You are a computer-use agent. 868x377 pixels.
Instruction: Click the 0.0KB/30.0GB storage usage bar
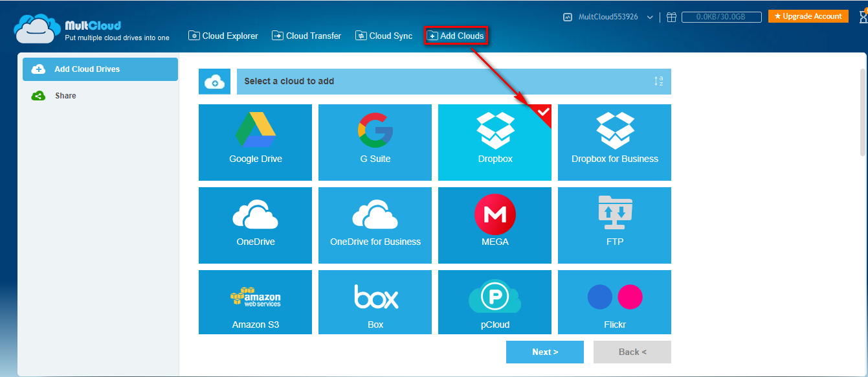pos(721,17)
